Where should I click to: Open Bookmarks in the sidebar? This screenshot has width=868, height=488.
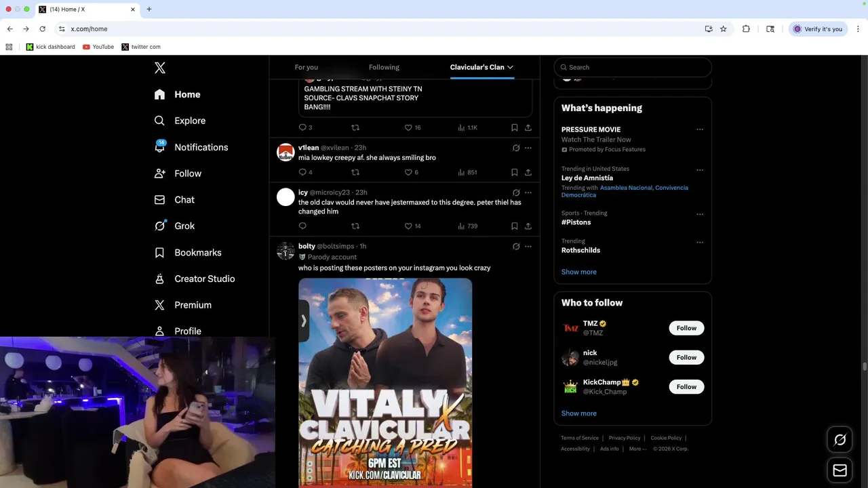pyautogui.click(x=188, y=252)
